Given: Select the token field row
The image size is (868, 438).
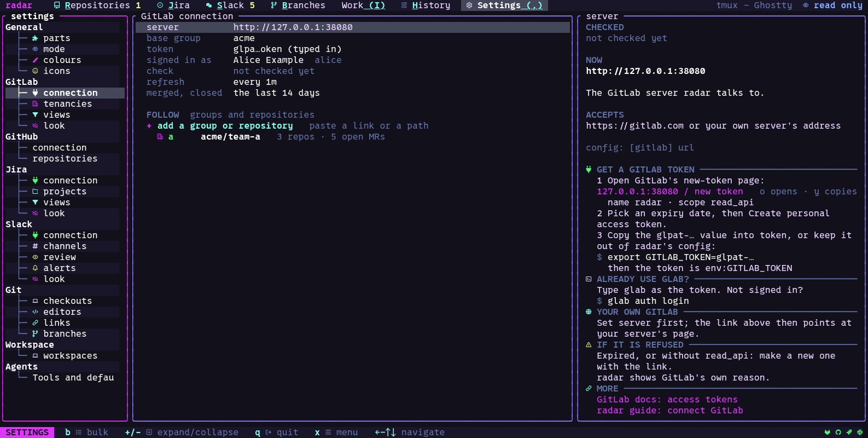Looking at the screenshot, I should point(353,49).
